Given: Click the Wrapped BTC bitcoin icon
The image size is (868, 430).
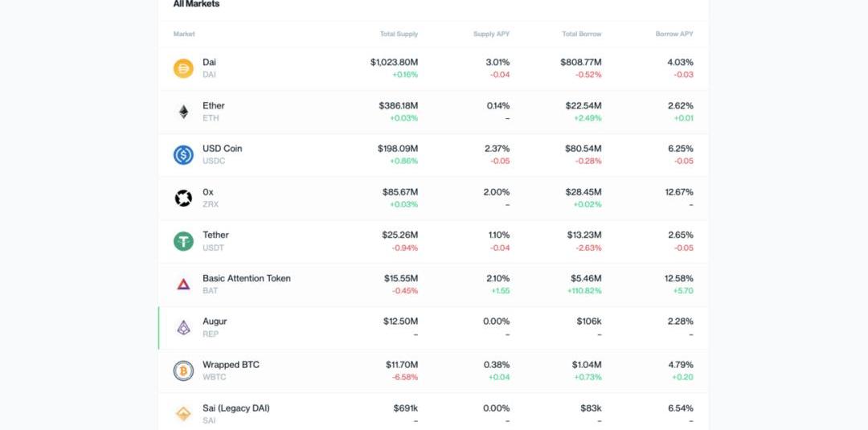Looking at the screenshot, I should tap(183, 371).
